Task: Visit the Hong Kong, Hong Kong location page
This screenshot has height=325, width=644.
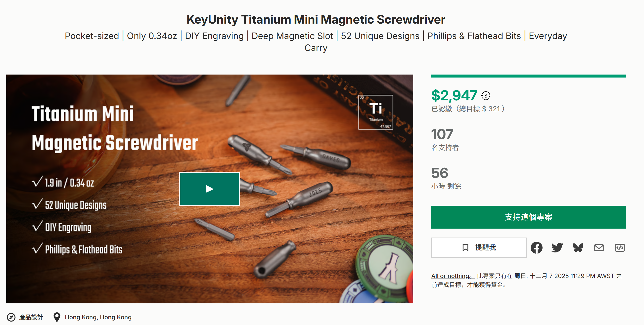Action: click(98, 317)
